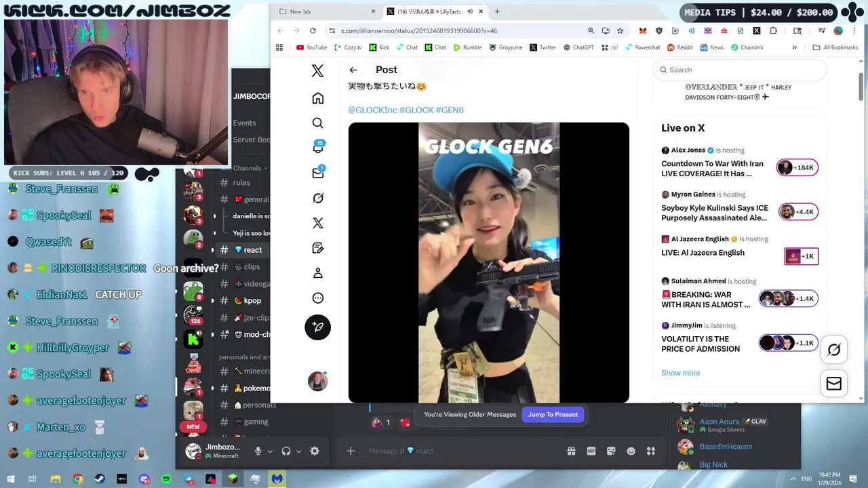Viewport: 868px width, 488px height.
Task: Open Discord apps icon in message bar
Action: pyautogui.click(x=651, y=451)
